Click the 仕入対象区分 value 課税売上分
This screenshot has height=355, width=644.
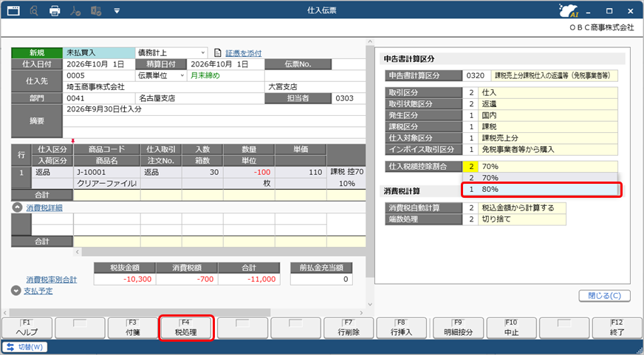[x=548, y=138]
